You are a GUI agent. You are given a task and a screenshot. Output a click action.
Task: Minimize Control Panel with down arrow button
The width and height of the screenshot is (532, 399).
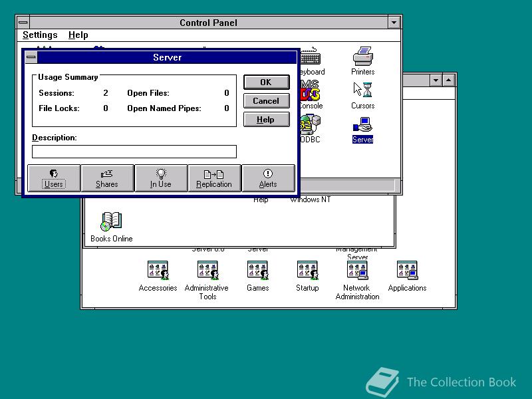[394, 23]
